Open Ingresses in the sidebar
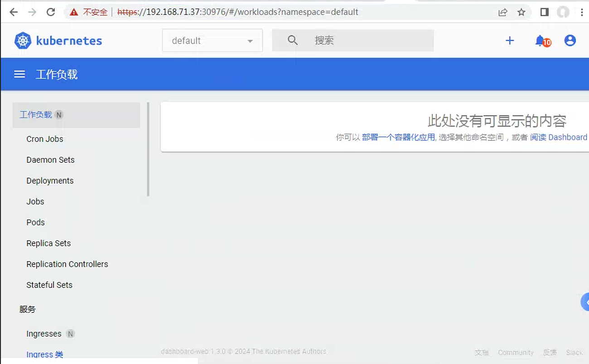This screenshot has width=589, height=364. 44,334
